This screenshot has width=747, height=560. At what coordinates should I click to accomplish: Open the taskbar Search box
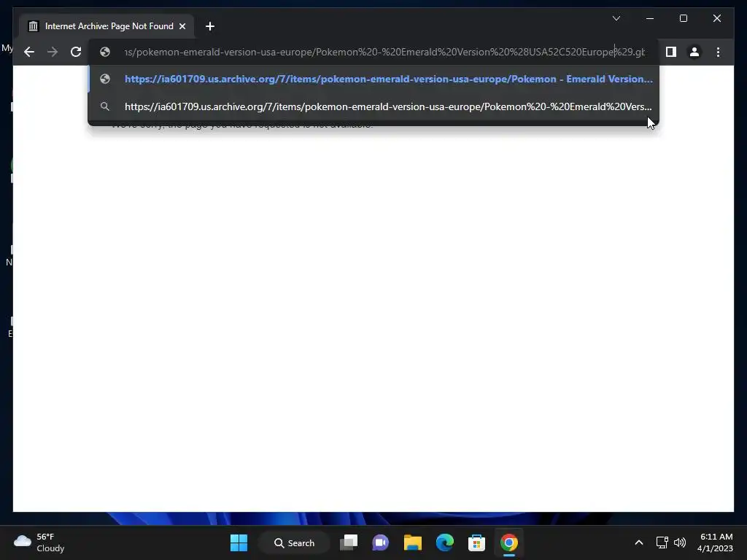295,542
